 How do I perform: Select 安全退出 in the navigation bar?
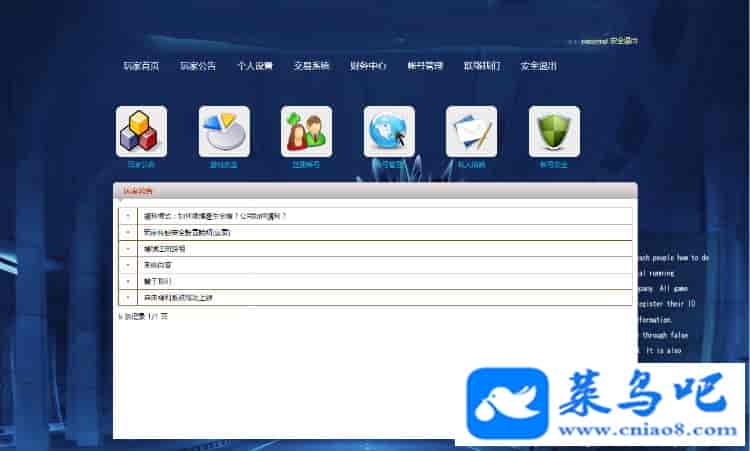539,66
